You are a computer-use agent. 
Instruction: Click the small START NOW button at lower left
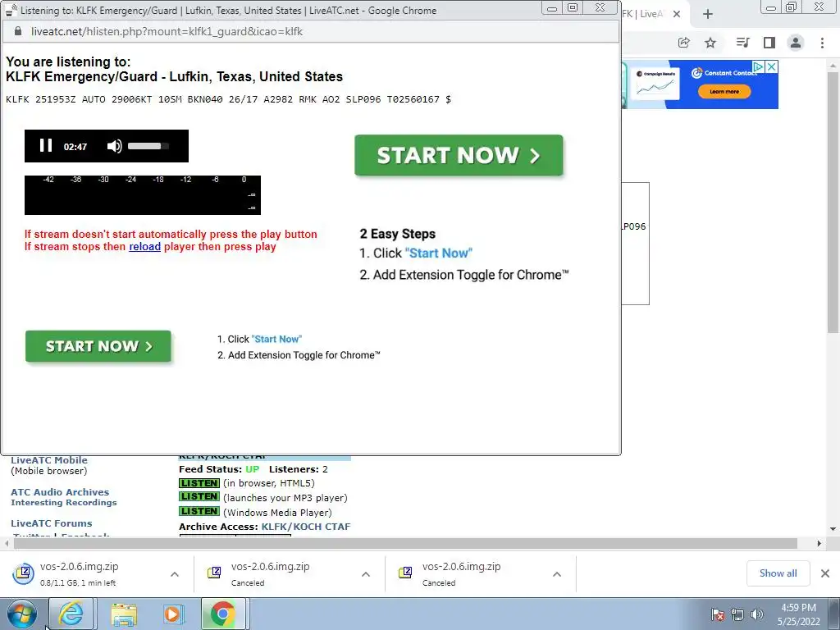[98, 346]
